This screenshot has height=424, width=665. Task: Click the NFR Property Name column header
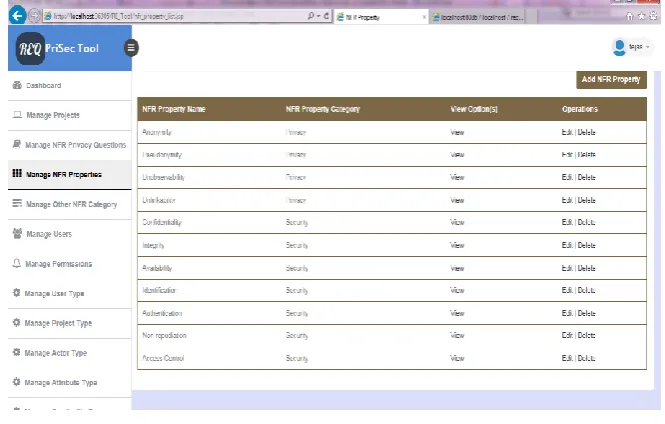pyautogui.click(x=174, y=109)
